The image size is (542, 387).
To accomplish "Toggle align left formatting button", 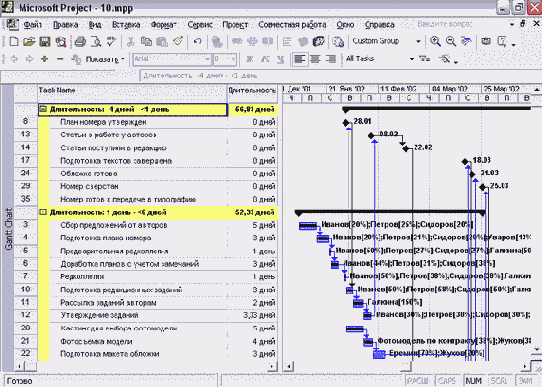I will pyautogui.click(x=299, y=59).
